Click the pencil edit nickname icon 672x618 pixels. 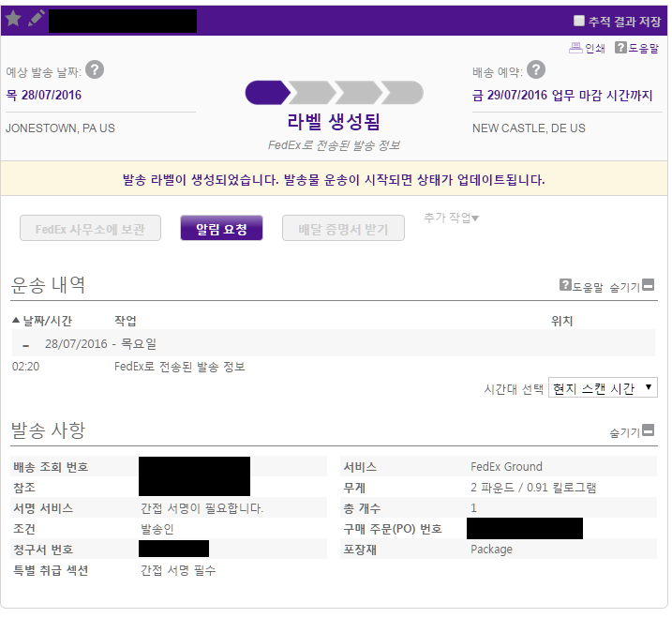(37, 18)
